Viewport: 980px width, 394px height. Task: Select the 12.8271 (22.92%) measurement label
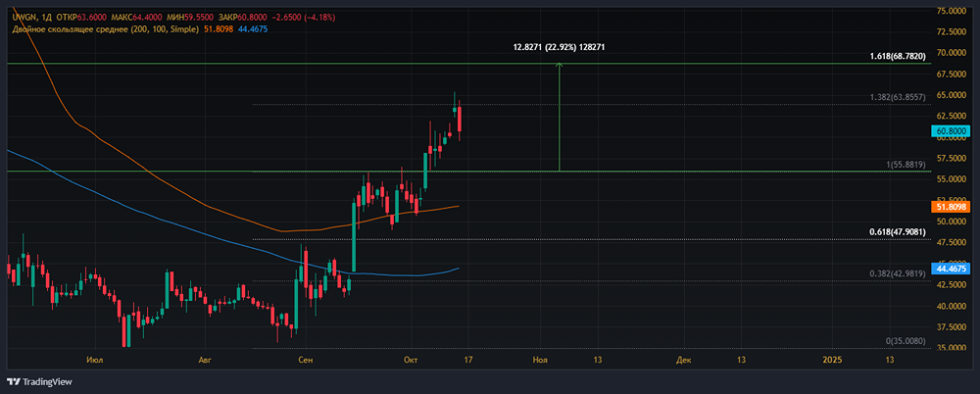coord(559,47)
